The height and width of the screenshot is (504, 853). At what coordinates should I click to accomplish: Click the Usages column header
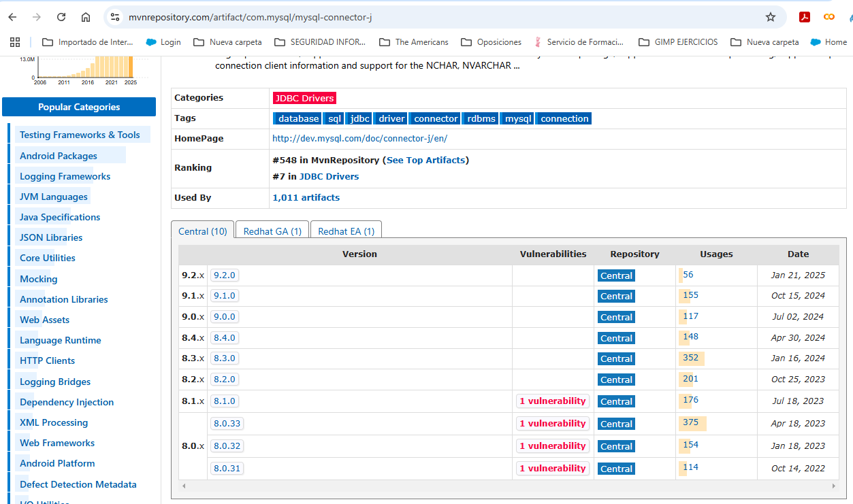(x=716, y=254)
